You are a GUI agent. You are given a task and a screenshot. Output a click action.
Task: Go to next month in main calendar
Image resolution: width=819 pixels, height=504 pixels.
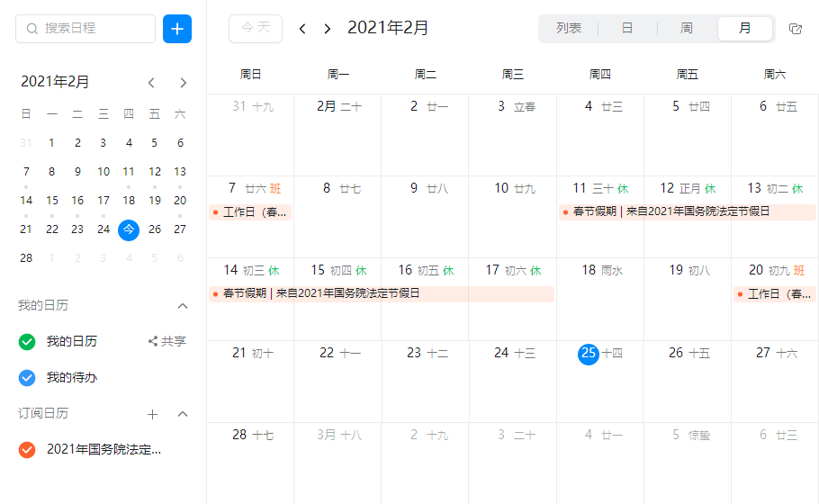pyautogui.click(x=328, y=29)
